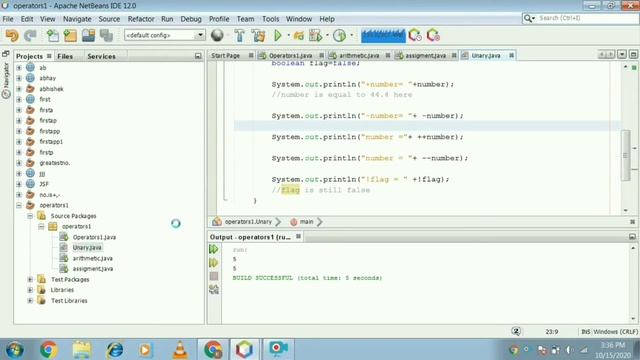640x360 pixels.
Task: Open the Source menu
Action: point(109,19)
